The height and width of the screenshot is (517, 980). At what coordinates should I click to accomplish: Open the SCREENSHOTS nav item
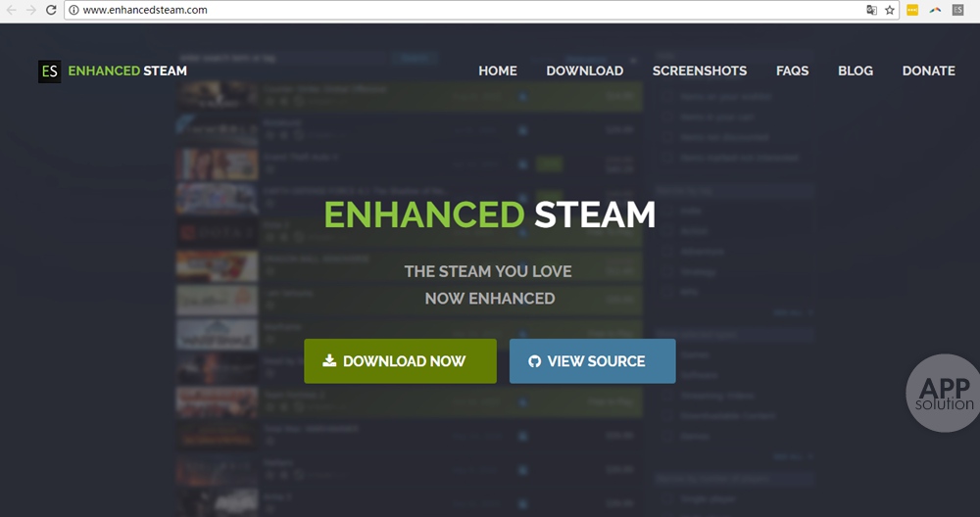tap(700, 71)
